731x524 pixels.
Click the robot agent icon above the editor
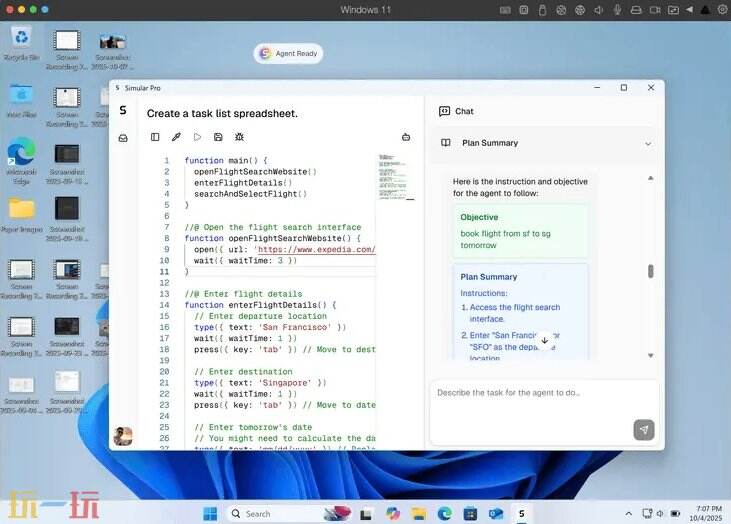pyautogui.click(x=406, y=137)
